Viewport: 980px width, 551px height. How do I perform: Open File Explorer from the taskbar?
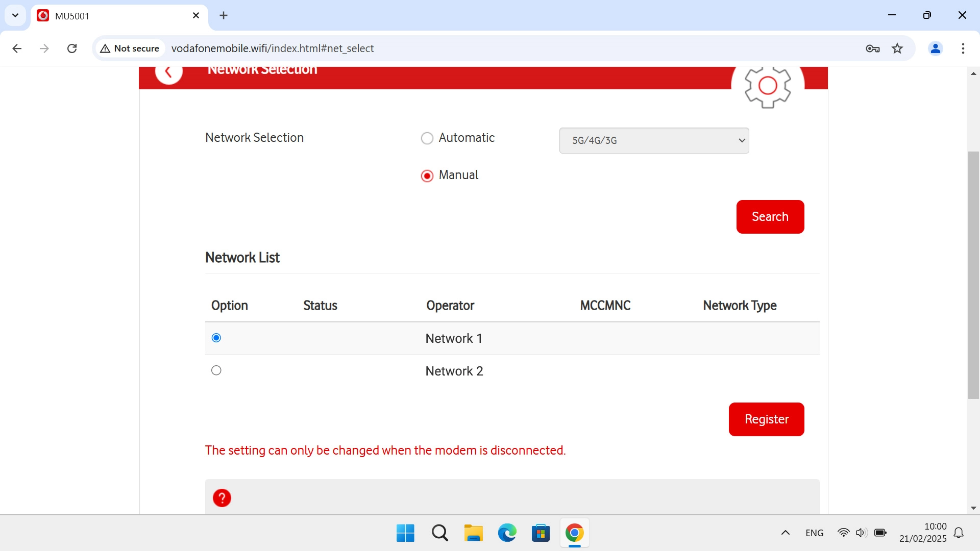[473, 533]
